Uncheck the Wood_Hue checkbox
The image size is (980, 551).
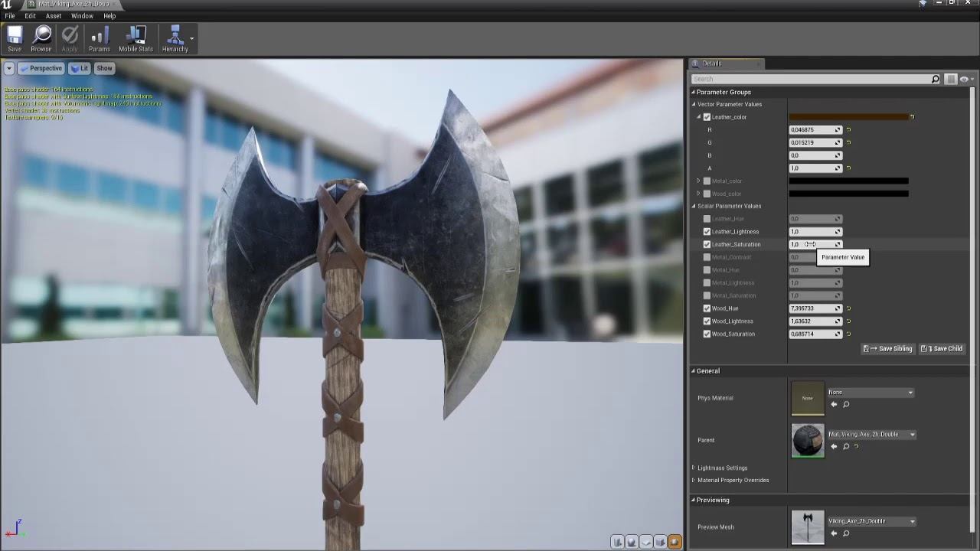(707, 308)
